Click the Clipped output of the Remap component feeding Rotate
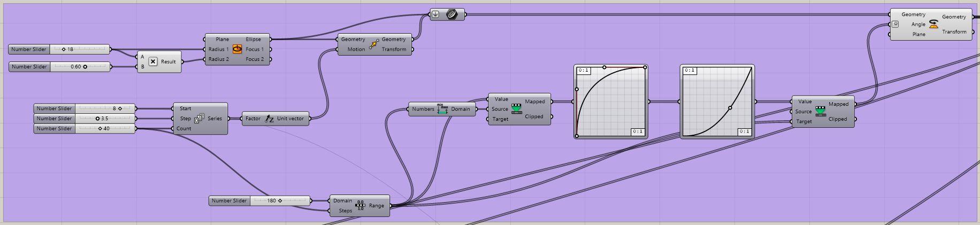The height and width of the screenshot is (225, 980). pyautogui.click(x=838, y=119)
